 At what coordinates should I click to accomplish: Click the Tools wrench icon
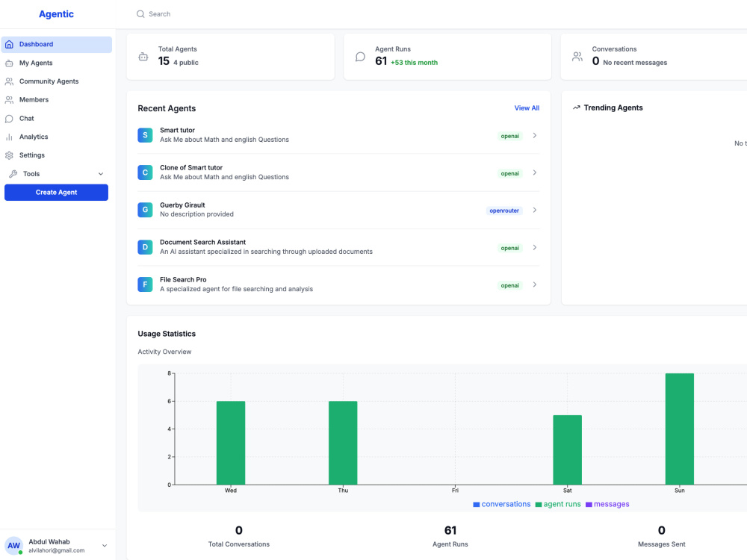13,174
